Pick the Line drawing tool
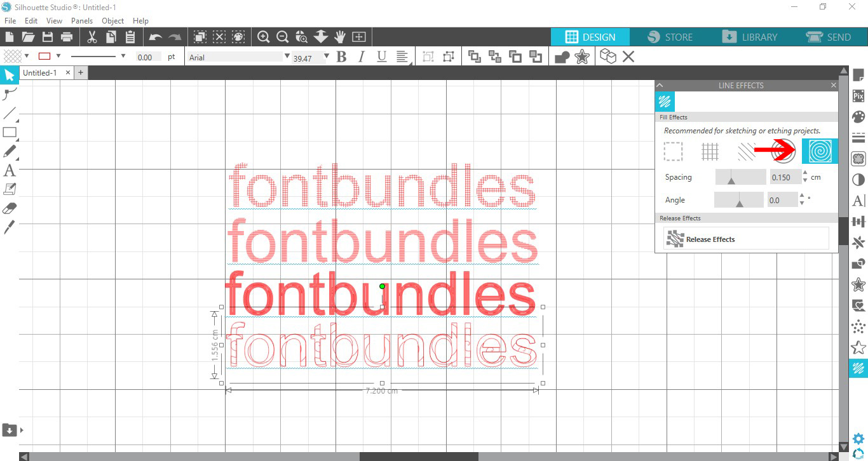868x461 pixels. (10, 114)
